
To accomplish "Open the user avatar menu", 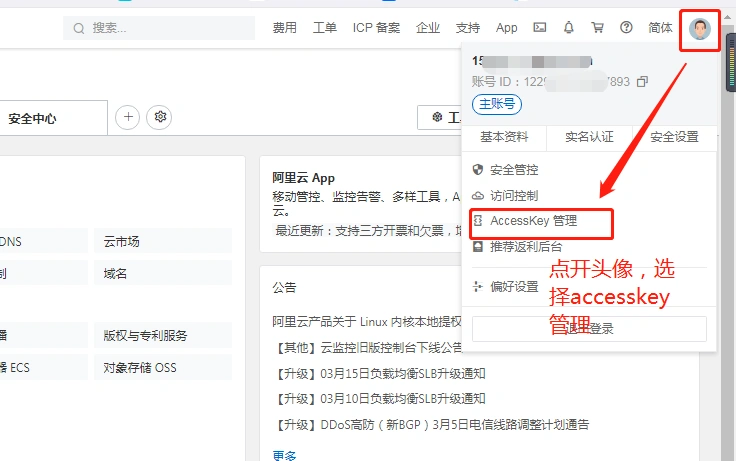I will (699, 29).
